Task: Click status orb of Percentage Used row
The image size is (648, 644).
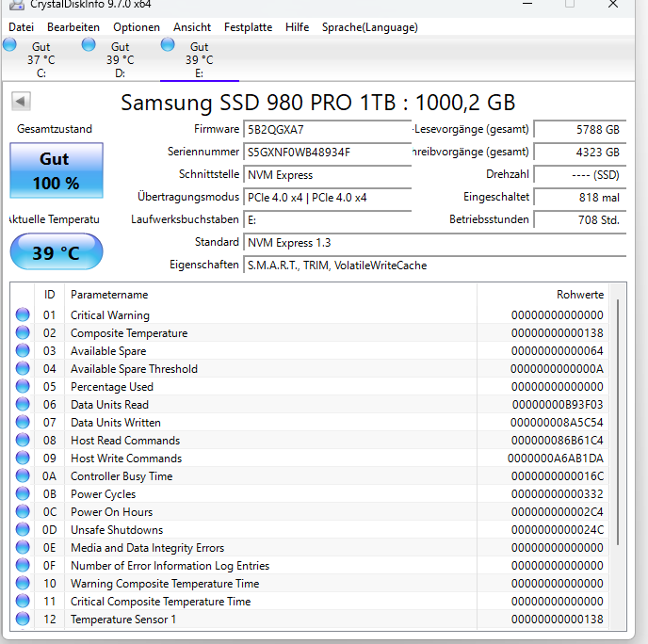Action: 23,386
